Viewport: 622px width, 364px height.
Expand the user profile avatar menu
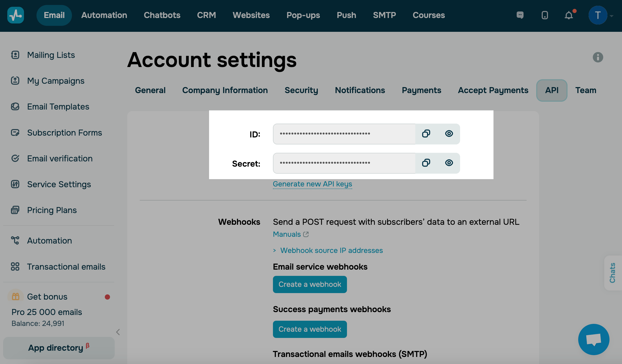coord(598,15)
